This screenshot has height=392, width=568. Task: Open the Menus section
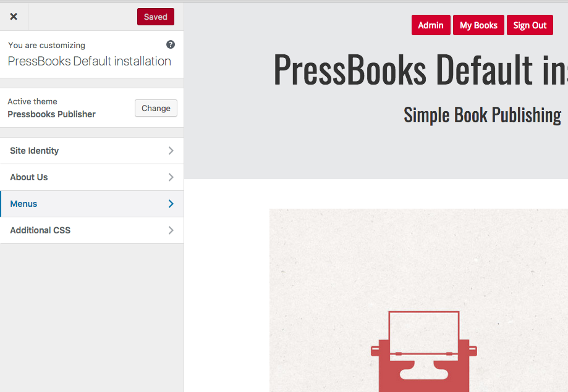91,204
